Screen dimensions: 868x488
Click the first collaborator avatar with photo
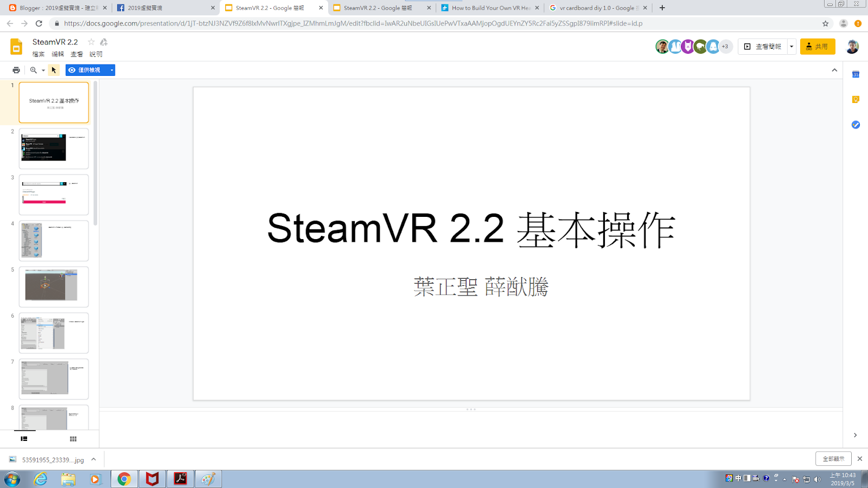click(x=662, y=47)
